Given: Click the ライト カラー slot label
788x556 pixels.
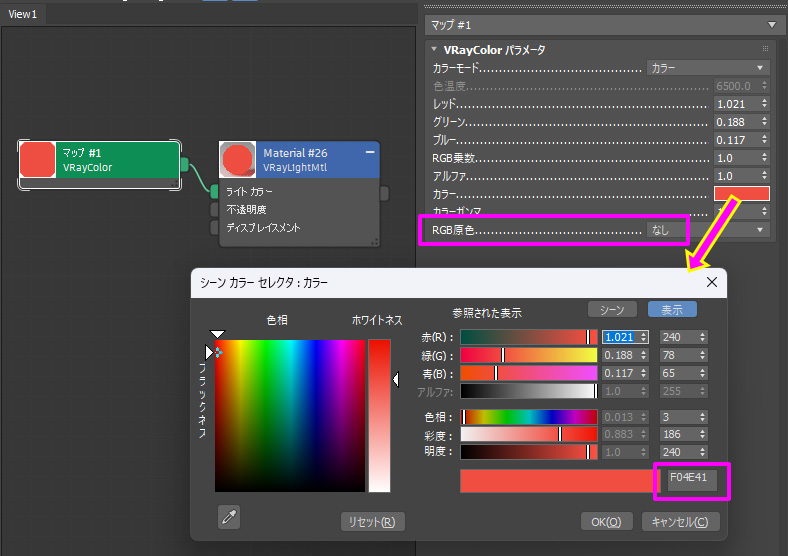Looking at the screenshot, I should click(x=249, y=192).
